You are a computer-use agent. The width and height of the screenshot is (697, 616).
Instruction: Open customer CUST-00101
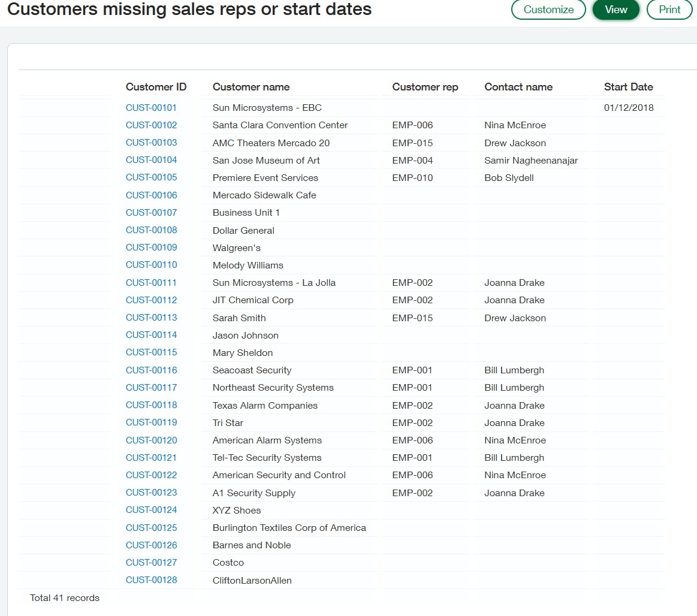pos(151,107)
